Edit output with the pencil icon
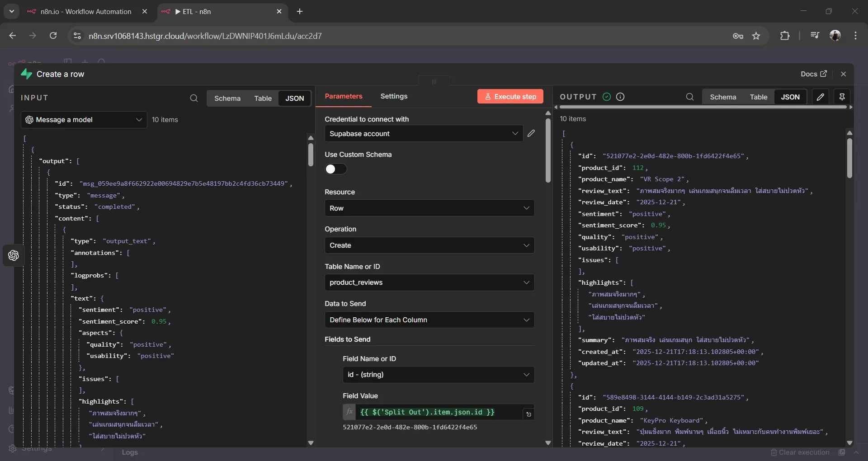The height and width of the screenshot is (461, 868). (x=821, y=97)
